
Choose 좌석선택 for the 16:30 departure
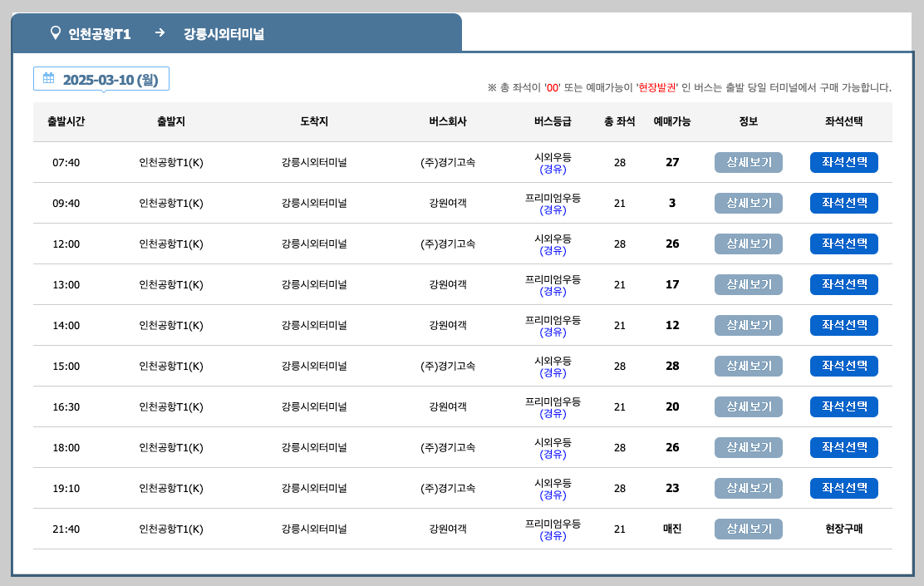pos(844,406)
